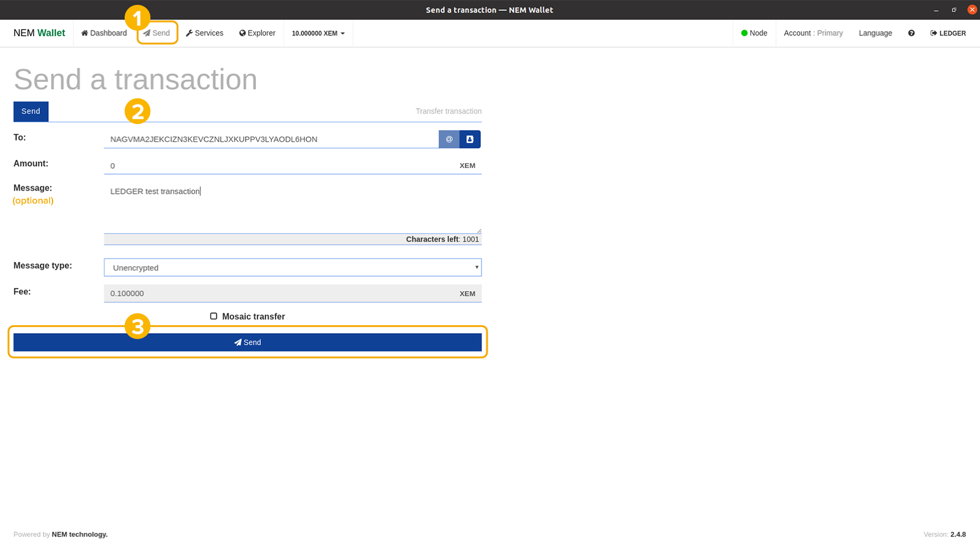The image size is (980, 550).
Task: Open the Services menu
Action: coord(205,33)
